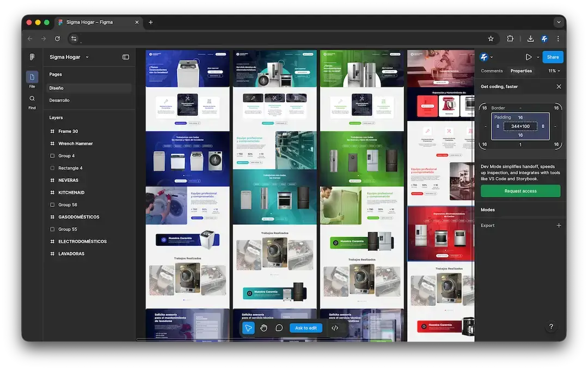Click the Share button

click(x=553, y=57)
